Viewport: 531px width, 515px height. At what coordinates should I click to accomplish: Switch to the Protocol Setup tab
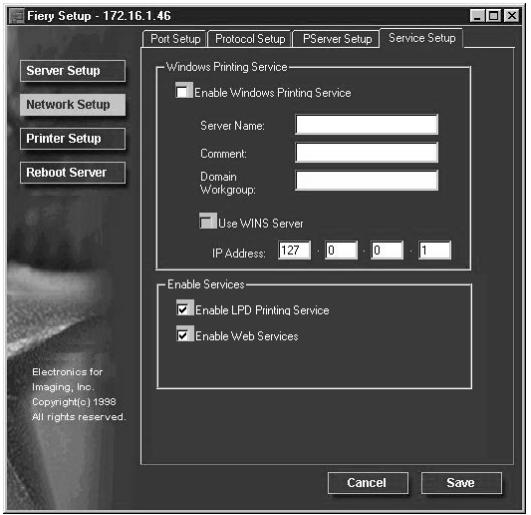coord(250,39)
